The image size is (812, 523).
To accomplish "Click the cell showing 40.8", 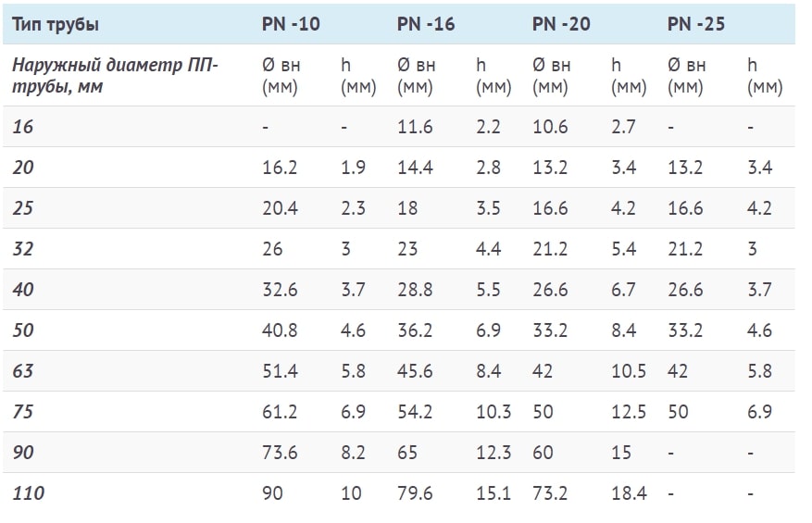I will point(280,330).
